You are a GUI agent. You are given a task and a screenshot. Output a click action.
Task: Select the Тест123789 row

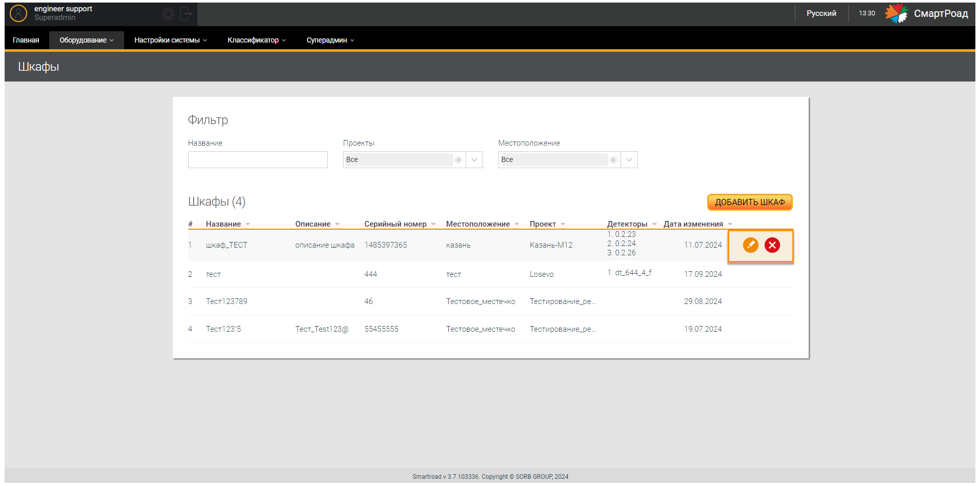pos(490,301)
